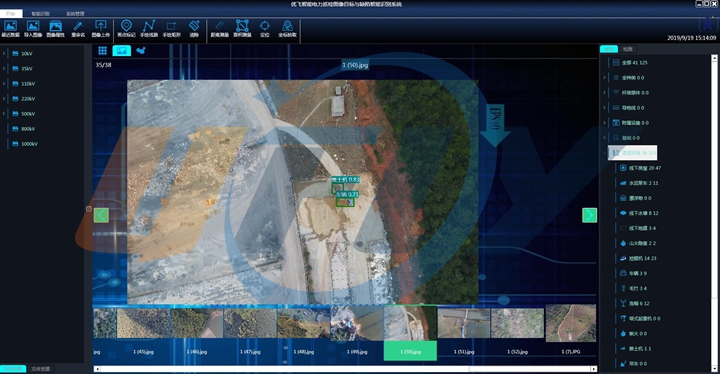Screen dimensions: 720x374
Task: Switch to grid thumbnail view
Action: [x=102, y=51]
